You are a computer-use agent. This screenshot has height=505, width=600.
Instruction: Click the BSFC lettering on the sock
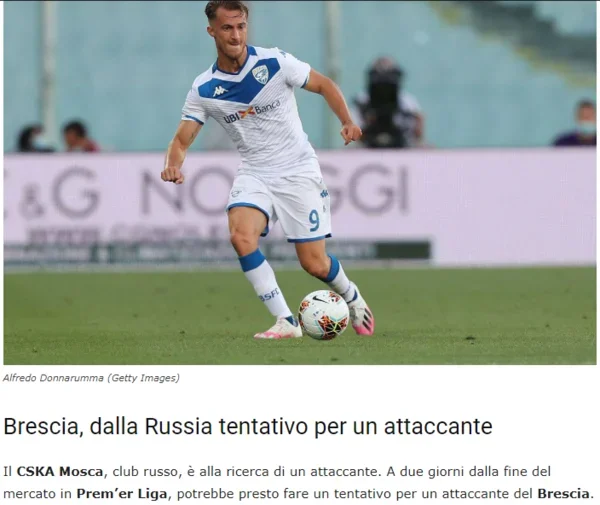(269, 295)
